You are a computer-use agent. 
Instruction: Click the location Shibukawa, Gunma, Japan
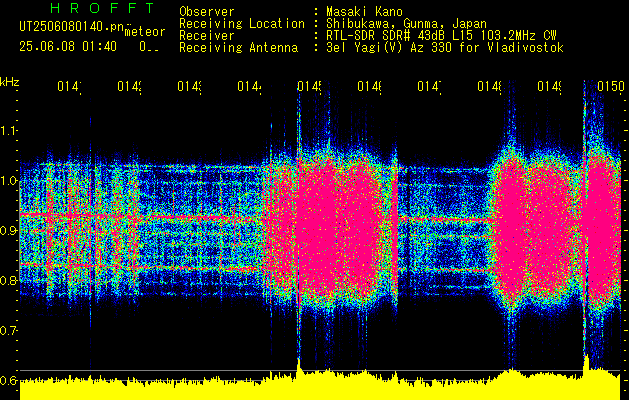406,24
